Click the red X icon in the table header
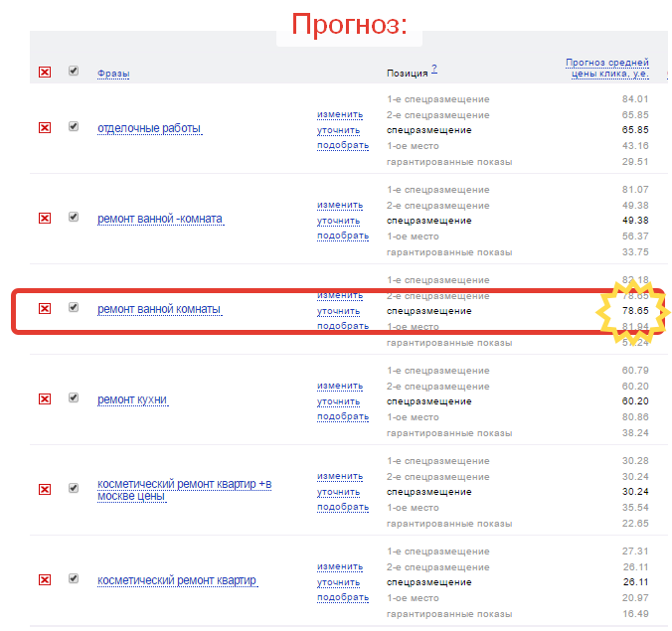 point(45,72)
